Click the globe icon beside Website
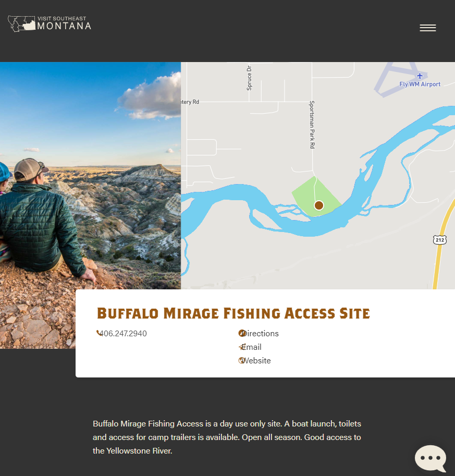The image size is (455, 476). click(x=242, y=360)
